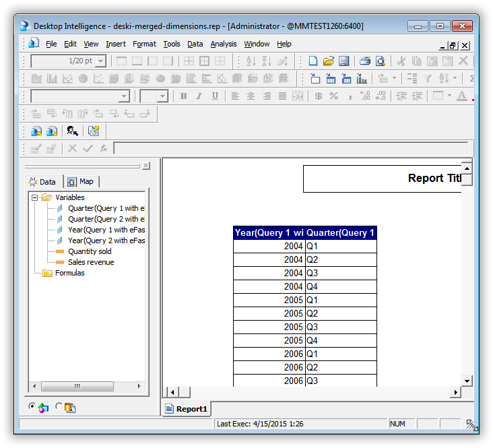The width and height of the screenshot is (493, 448).
Task: Open the border width 1/20 pt dropdown
Action: pos(100,61)
